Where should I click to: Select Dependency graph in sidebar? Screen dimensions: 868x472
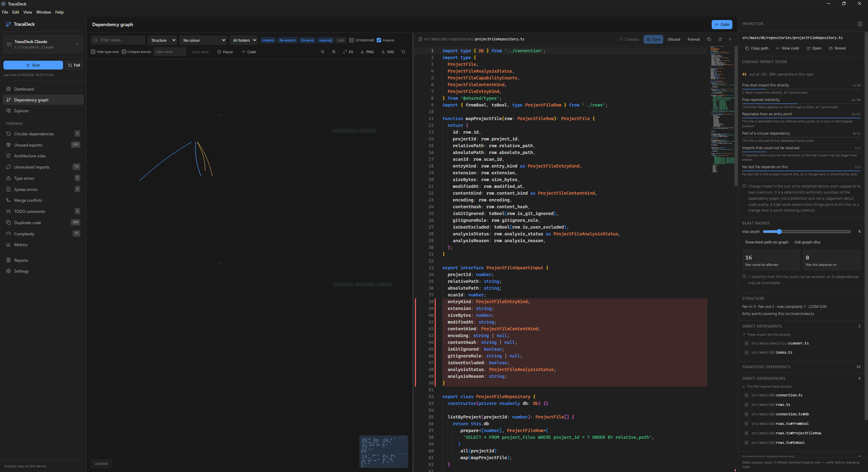point(43,100)
